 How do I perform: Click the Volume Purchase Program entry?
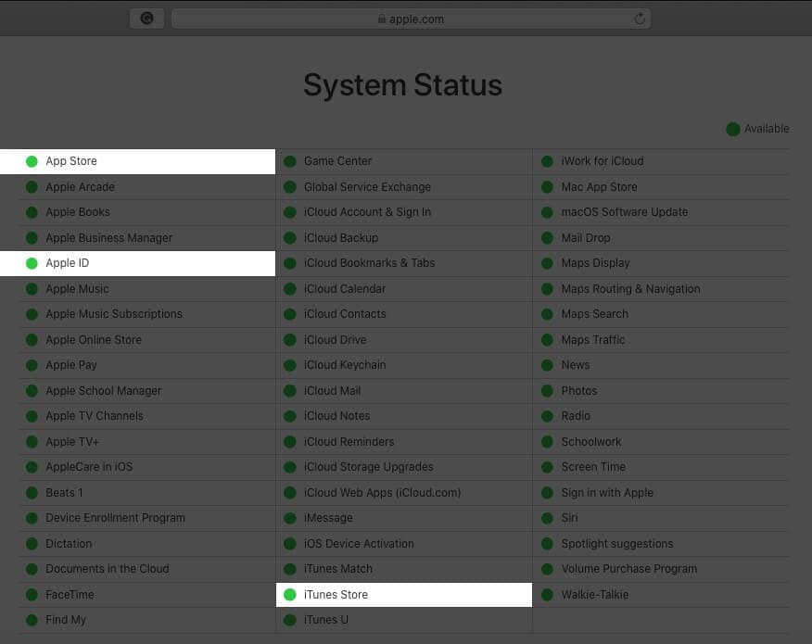[x=629, y=569]
